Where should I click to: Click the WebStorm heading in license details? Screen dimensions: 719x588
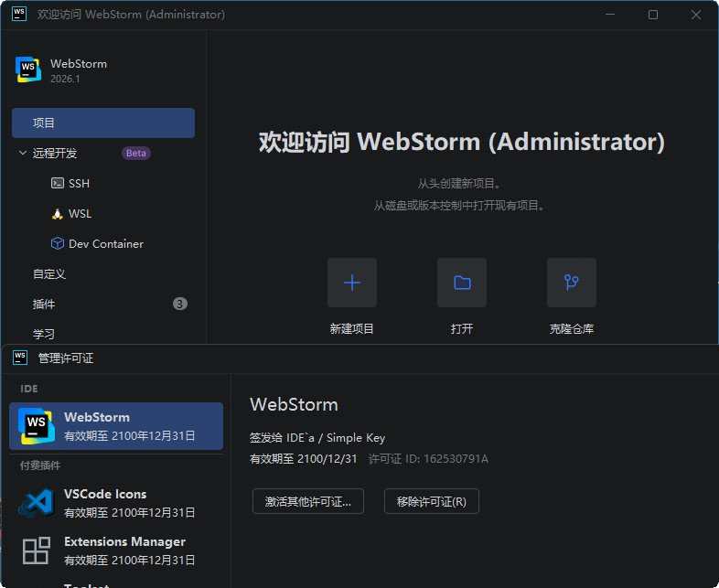pos(294,405)
